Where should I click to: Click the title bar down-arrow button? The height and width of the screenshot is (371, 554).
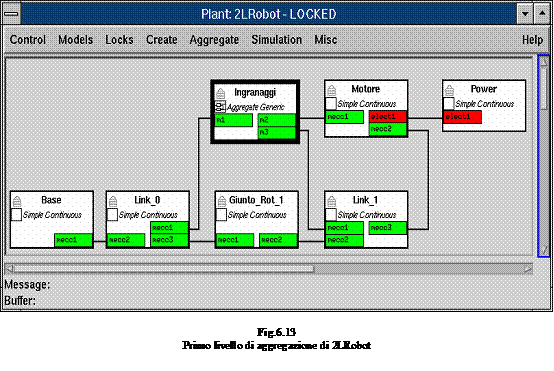(x=525, y=14)
